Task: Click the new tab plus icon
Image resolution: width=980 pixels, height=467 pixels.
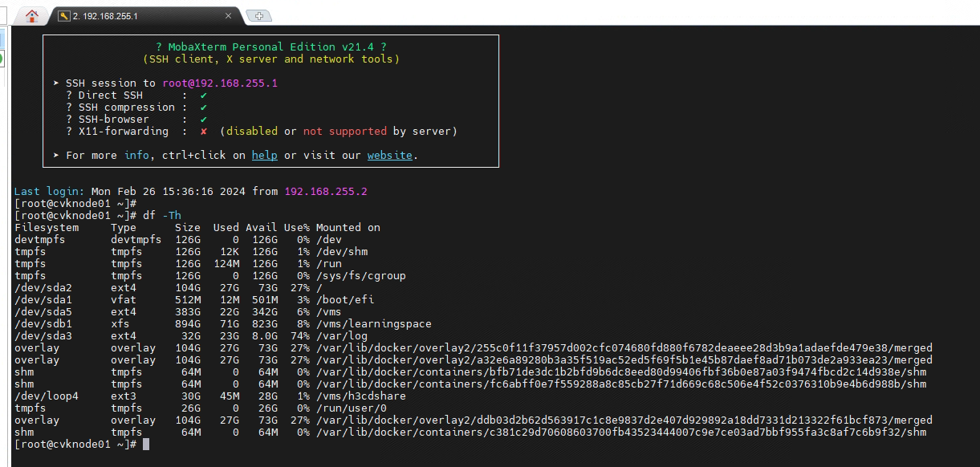Action: tap(258, 15)
